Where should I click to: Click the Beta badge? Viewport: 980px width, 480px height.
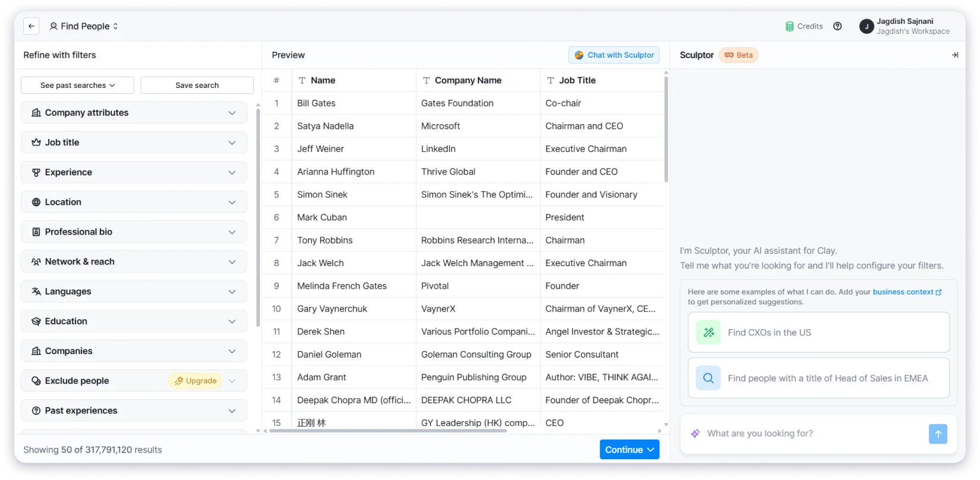pyautogui.click(x=739, y=55)
